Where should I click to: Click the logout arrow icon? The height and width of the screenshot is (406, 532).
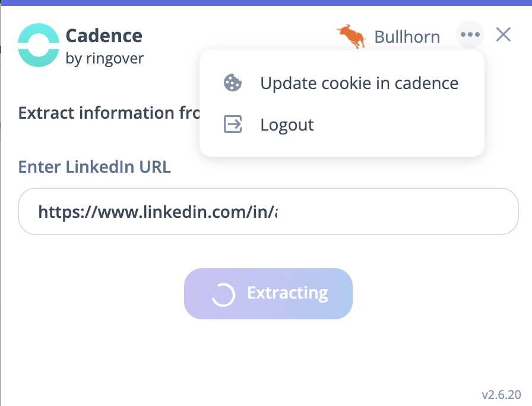click(x=232, y=125)
